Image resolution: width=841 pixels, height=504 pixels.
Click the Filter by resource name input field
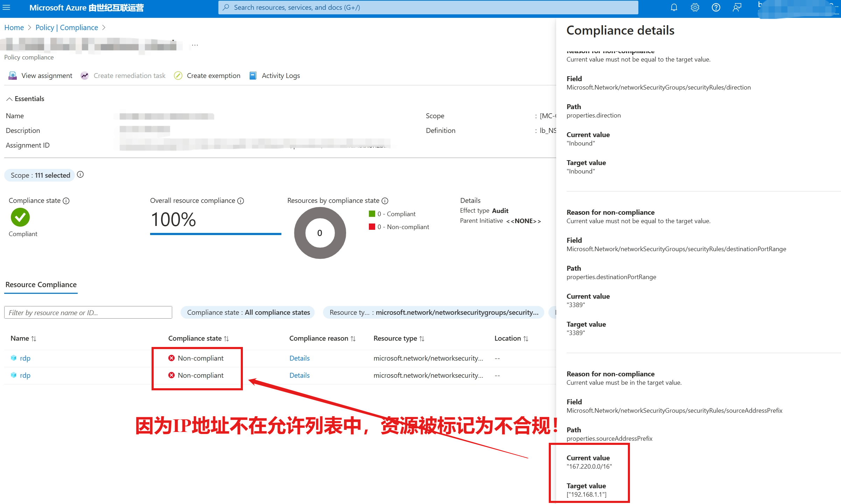(88, 312)
